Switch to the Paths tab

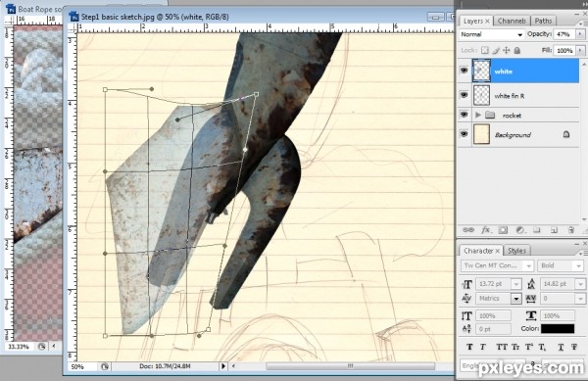coord(543,21)
